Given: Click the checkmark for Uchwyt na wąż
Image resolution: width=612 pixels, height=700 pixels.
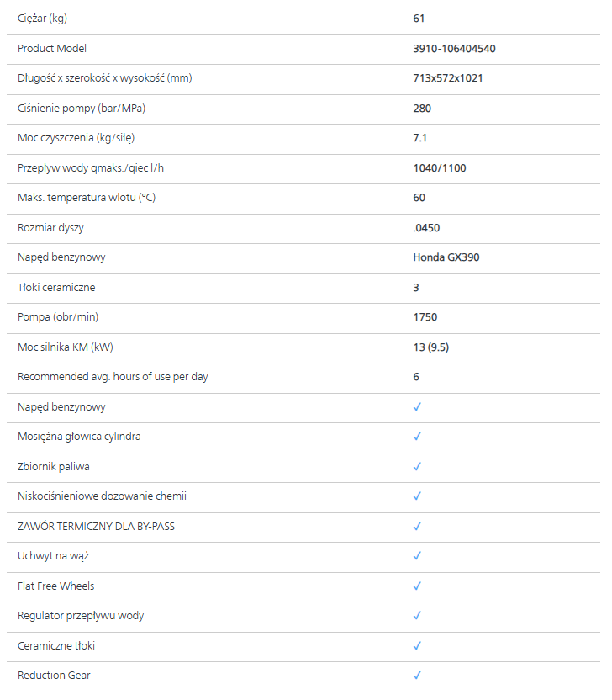Looking at the screenshot, I should 417,556.
